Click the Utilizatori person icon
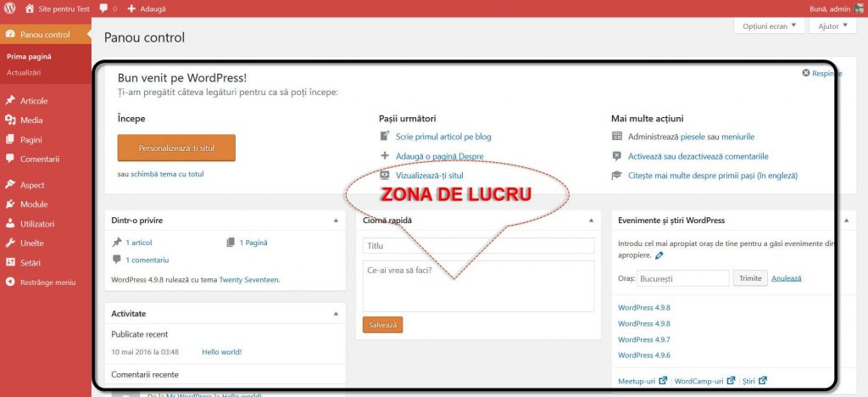This screenshot has width=868, height=397. tap(10, 224)
